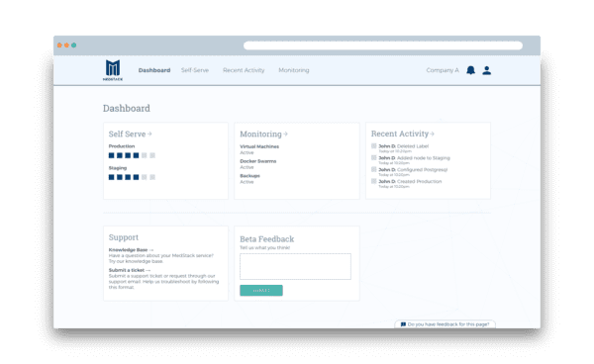Open the user profile icon
The height and width of the screenshot is (364, 594).
pyautogui.click(x=487, y=70)
